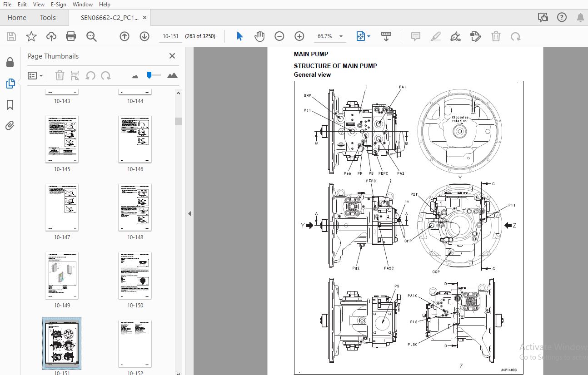The image size is (588, 375).
Task: Open the View menu
Action: coord(39,4)
